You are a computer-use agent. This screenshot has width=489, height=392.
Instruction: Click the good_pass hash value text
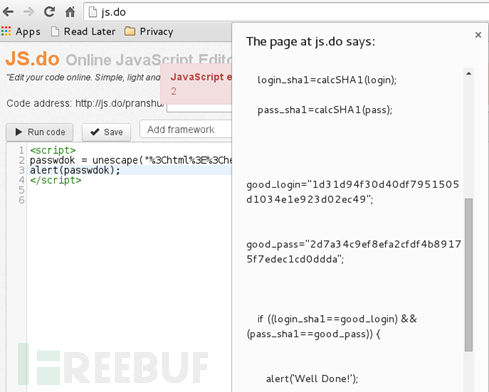[354, 252]
